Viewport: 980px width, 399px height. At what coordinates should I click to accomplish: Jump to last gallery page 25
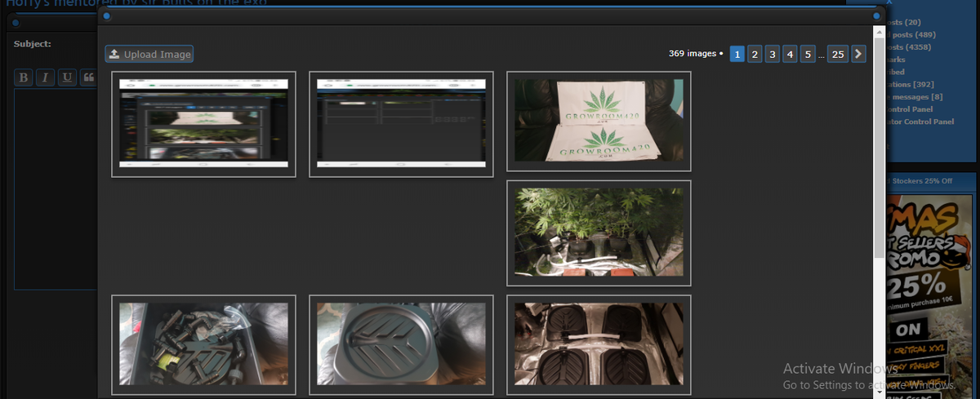point(837,55)
